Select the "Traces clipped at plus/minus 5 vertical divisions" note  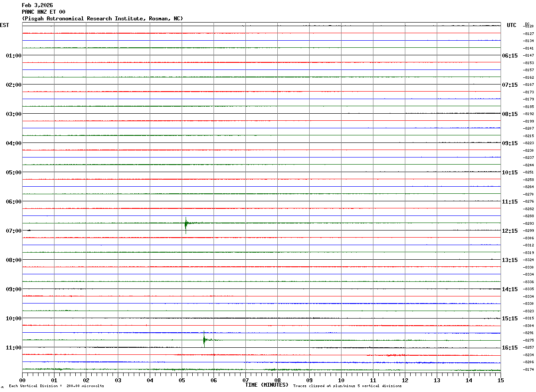347,386
